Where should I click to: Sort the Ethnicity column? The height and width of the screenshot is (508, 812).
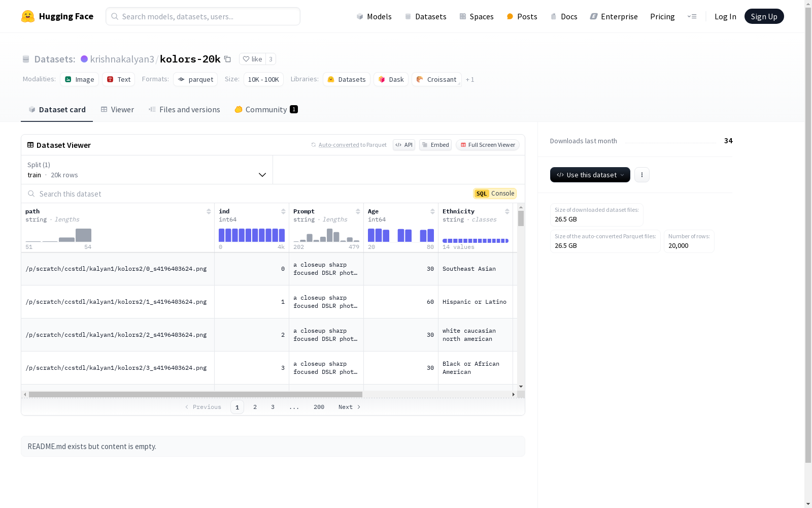click(x=507, y=211)
